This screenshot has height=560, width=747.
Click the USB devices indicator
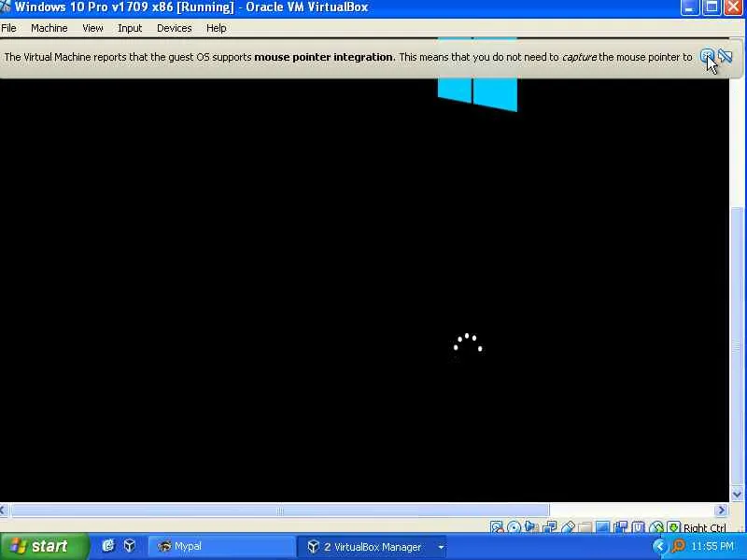coord(568,526)
